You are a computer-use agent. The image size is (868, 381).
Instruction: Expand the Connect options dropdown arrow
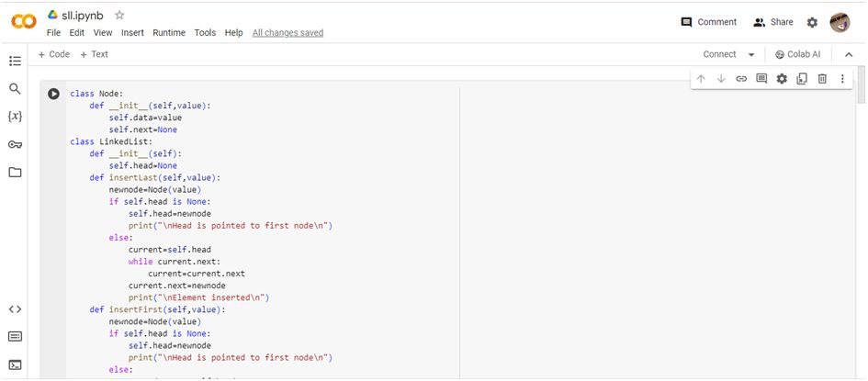(751, 54)
